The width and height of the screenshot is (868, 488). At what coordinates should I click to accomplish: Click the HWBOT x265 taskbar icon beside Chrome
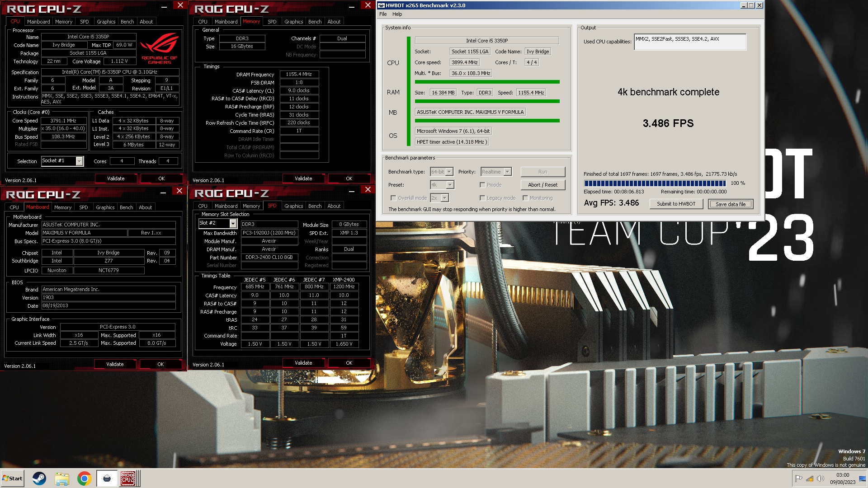107,479
